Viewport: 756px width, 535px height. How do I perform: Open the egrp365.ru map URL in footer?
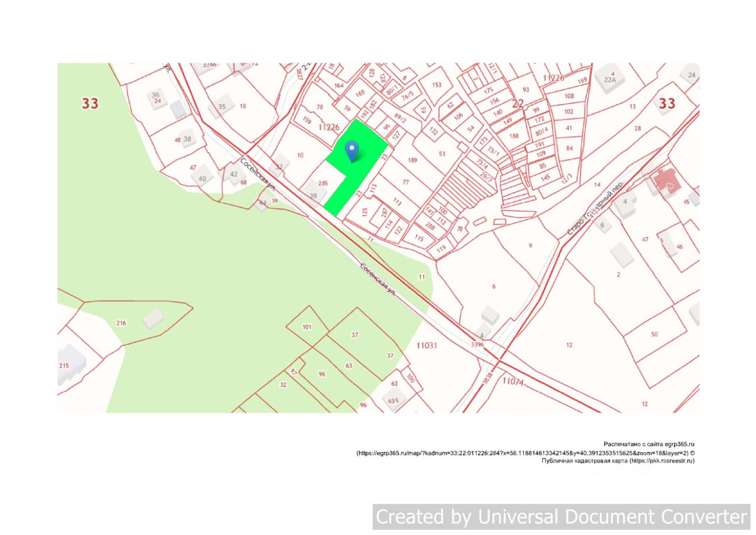tap(522, 453)
